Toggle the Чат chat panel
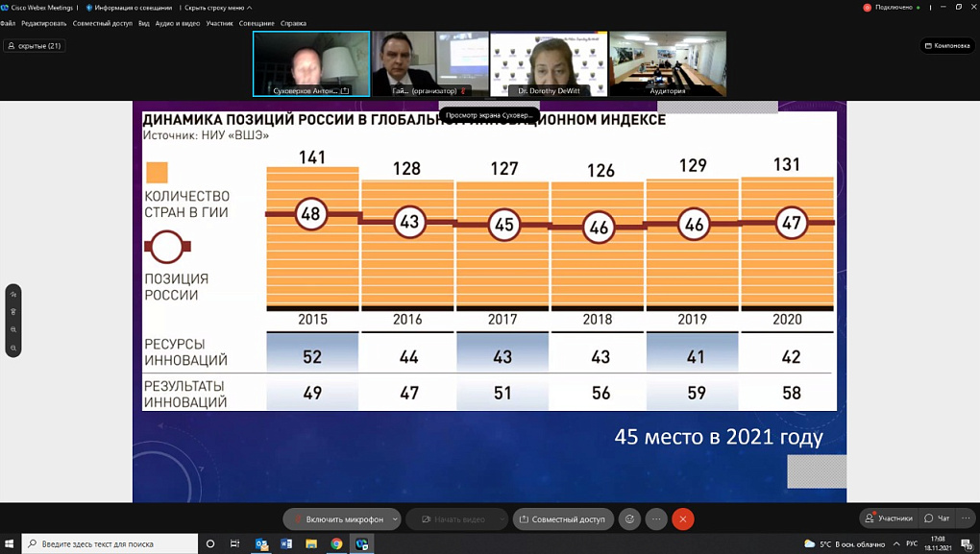The width and height of the screenshot is (980, 554). [937, 518]
